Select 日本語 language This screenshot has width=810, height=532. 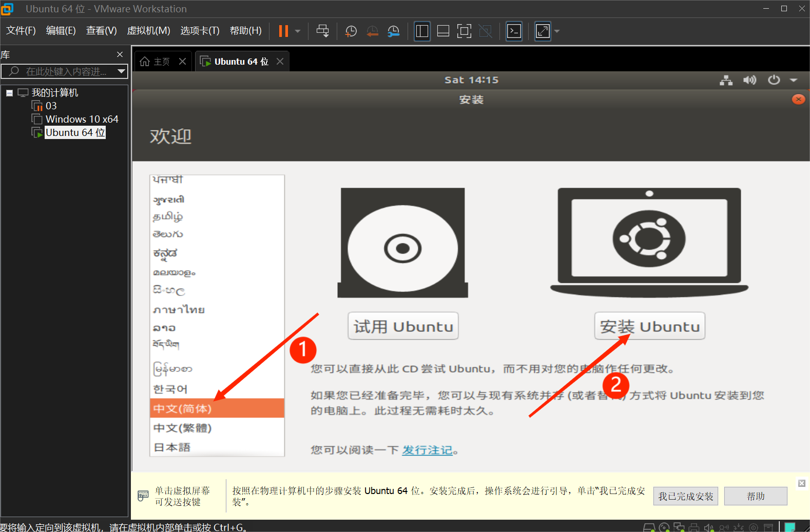(x=217, y=447)
